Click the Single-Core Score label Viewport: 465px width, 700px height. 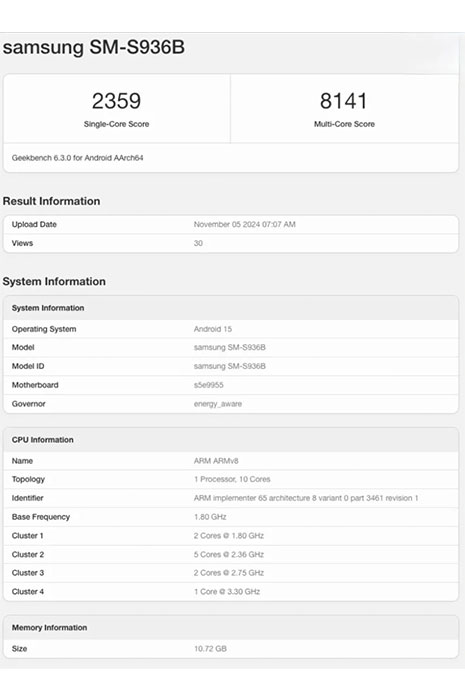tap(116, 124)
